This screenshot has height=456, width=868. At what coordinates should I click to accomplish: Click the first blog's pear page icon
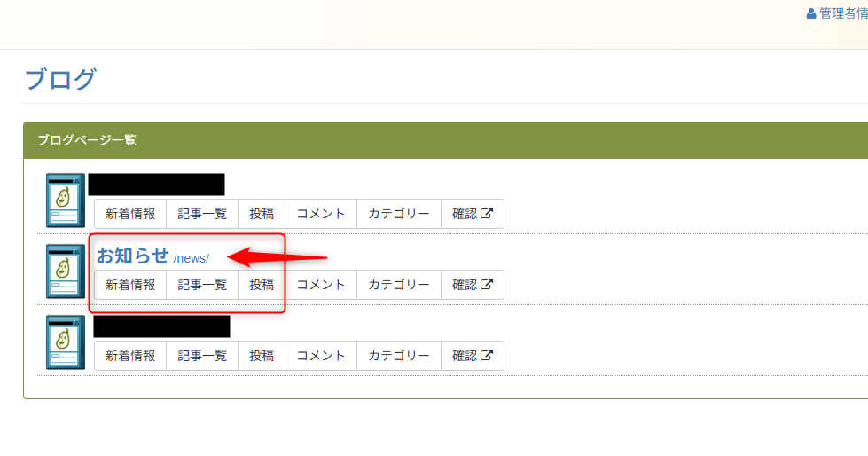click(x=65, y=200)
